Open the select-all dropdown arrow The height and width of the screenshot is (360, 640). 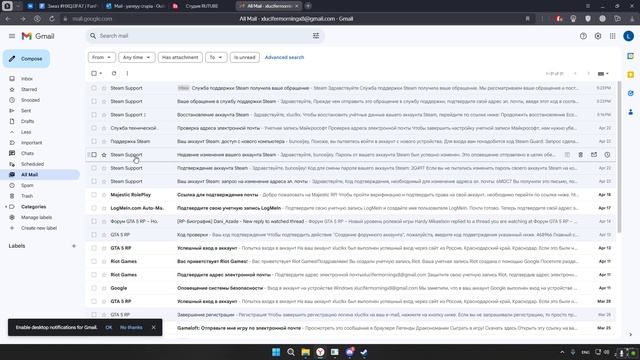tap(101, 73)
